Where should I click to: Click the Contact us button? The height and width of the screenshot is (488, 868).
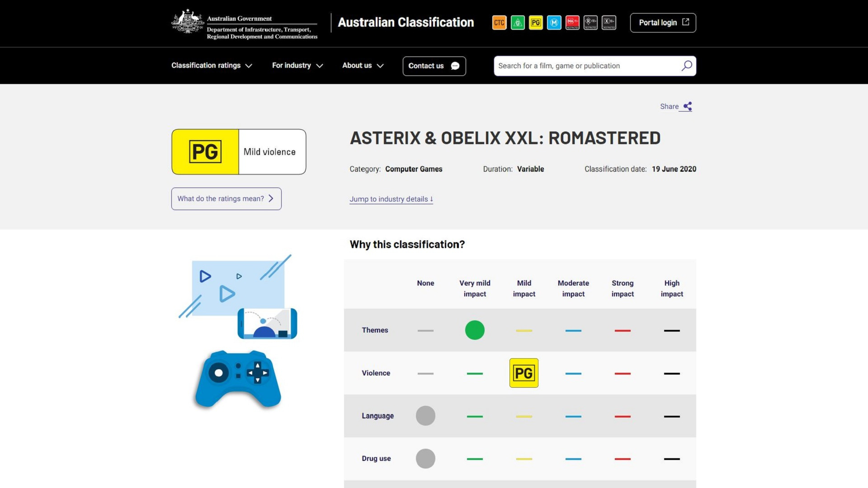pyautogui.click(x=434, y=66)
